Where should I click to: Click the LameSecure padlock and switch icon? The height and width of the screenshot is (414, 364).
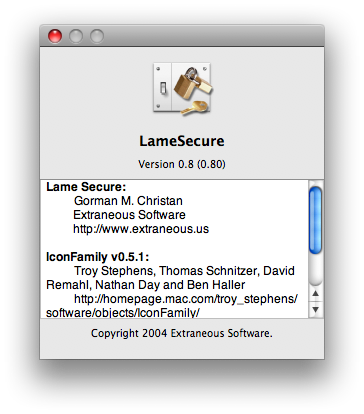point(182,89)
